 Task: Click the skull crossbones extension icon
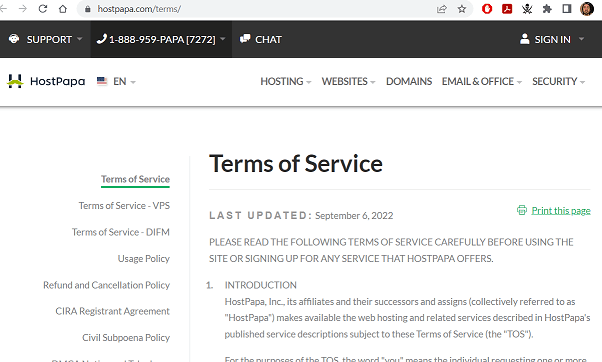(x=527, y=8)
